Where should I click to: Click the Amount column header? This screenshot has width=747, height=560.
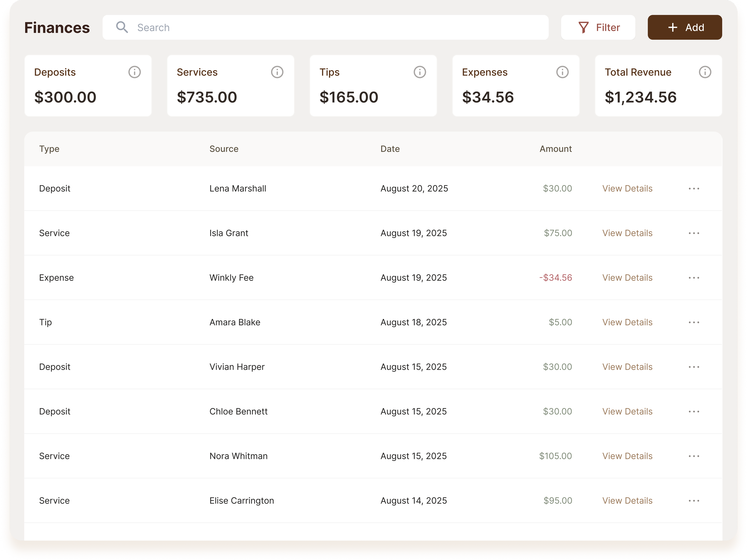tap(555, 149)
